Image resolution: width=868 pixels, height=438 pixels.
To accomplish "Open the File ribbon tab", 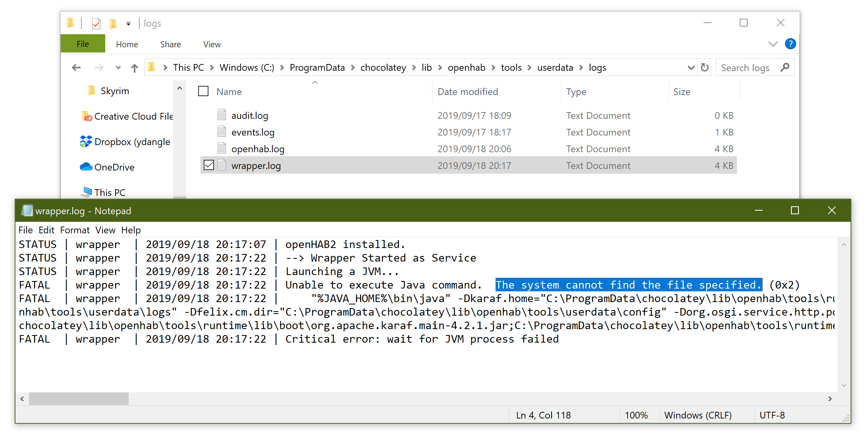I will [x=83, y=44].
